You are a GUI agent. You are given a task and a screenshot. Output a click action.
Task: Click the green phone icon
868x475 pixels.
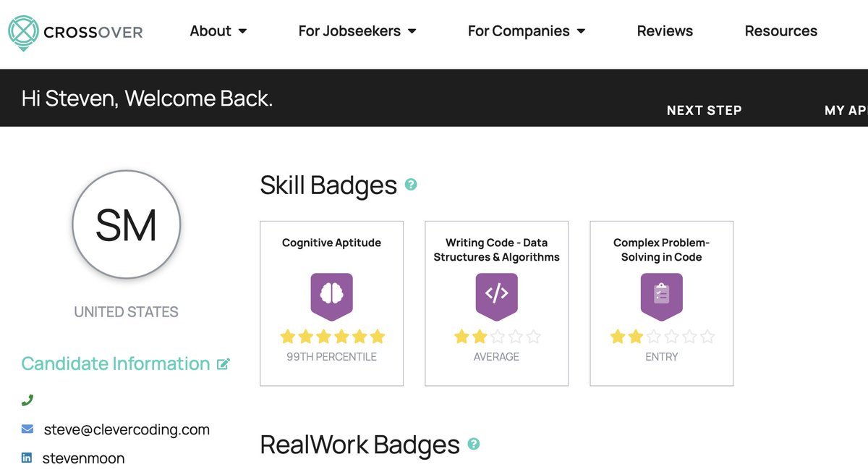[x=27, y=400]
